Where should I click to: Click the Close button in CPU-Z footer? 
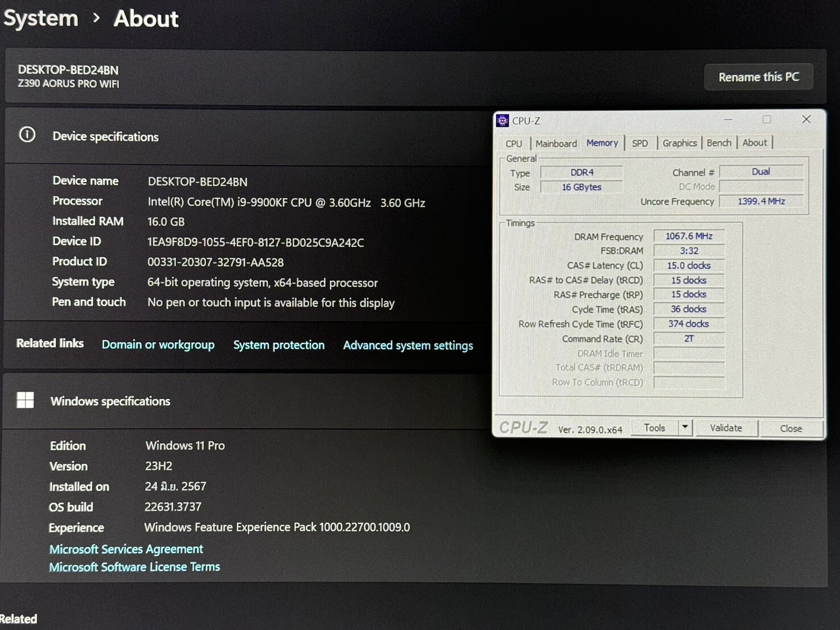point(791,429)
